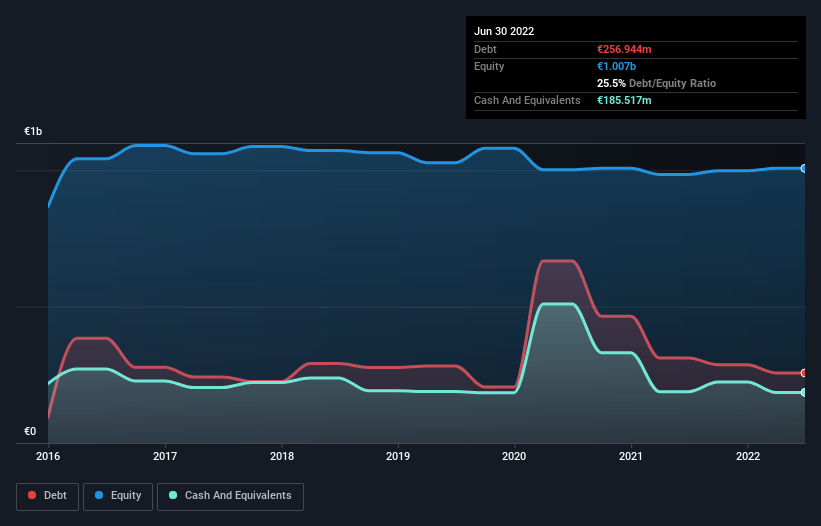Click the blue Equity legend dot
Image resolution: width=821 pixels, height=526 pixels.
coord(99,495)
